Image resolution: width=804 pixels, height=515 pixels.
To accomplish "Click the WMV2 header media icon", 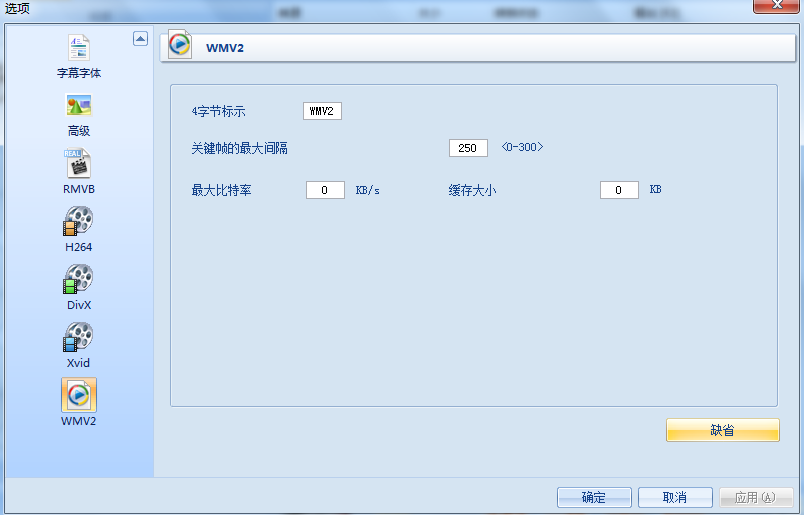I will (x=180, y=45).
